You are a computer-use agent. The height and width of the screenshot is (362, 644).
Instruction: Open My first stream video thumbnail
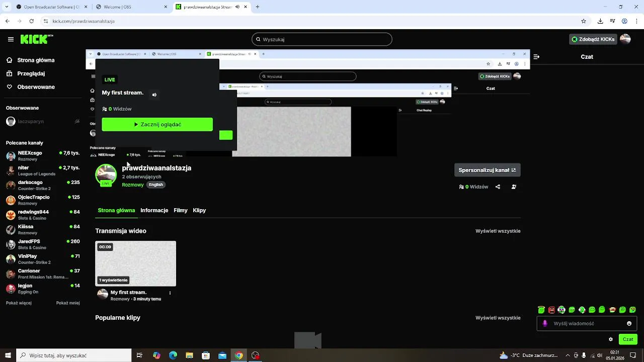tap(135, 263)
